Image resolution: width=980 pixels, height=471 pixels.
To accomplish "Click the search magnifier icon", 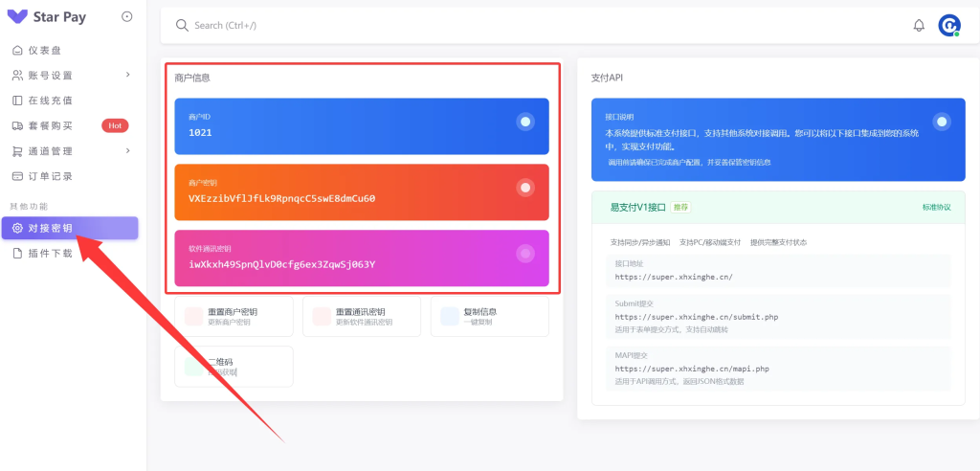I will tap(182, 26).
